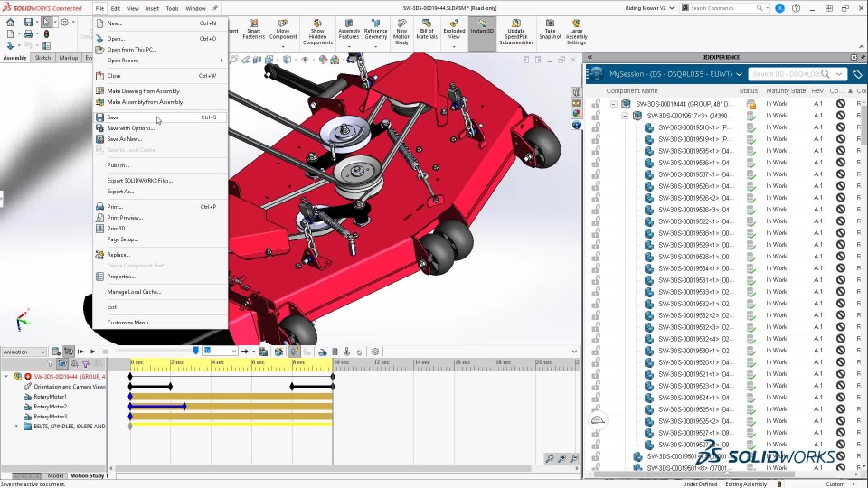The width and height of the screenshot is (868, 488).
Task: Toggle lock on top SW-3DS-00019444 component
Action: (x=595, y=104)
